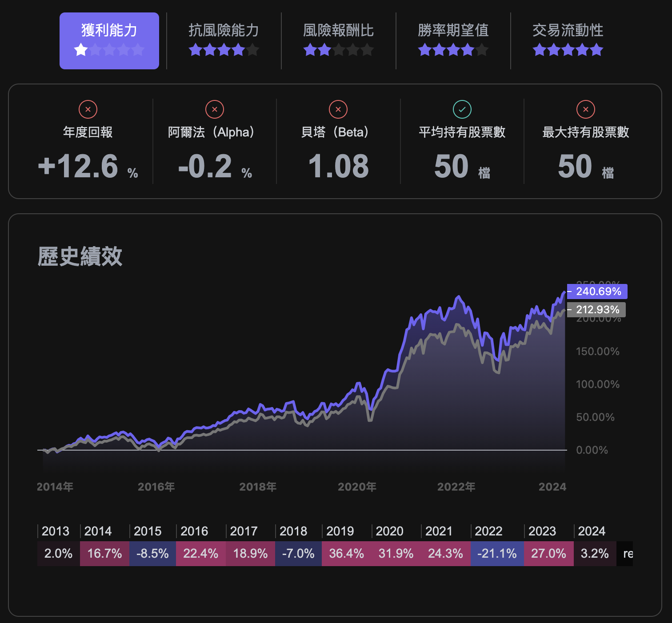The image size is (672, 623).
Task: Switch to the 抗風險能力 tab
Action: (224, 31)
